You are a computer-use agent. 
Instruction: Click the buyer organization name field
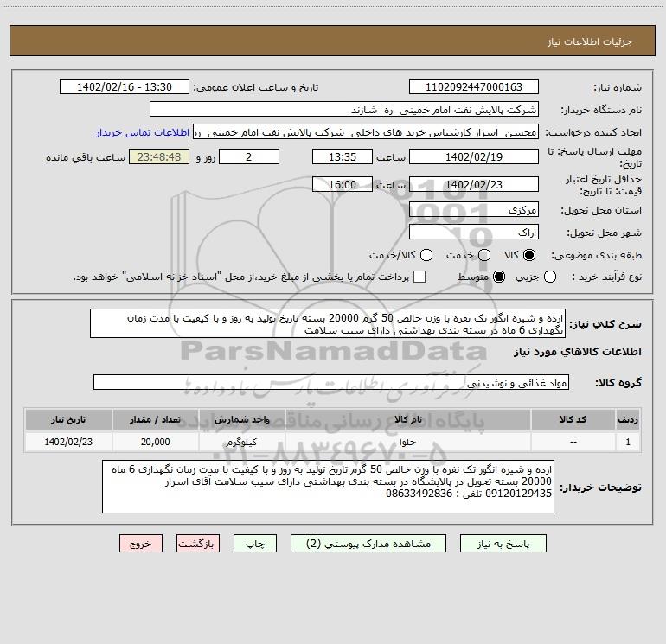pyautogui.click(x=344, y=110)
